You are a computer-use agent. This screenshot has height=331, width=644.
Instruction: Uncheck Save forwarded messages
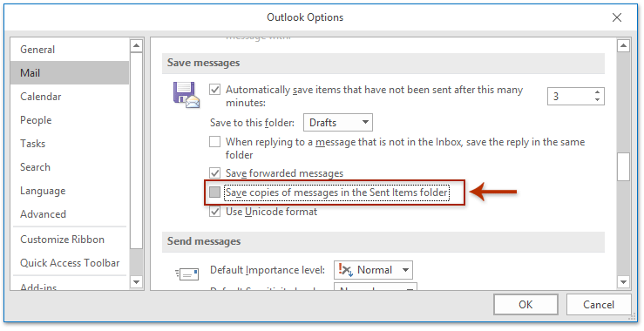(x=214, y=172)
